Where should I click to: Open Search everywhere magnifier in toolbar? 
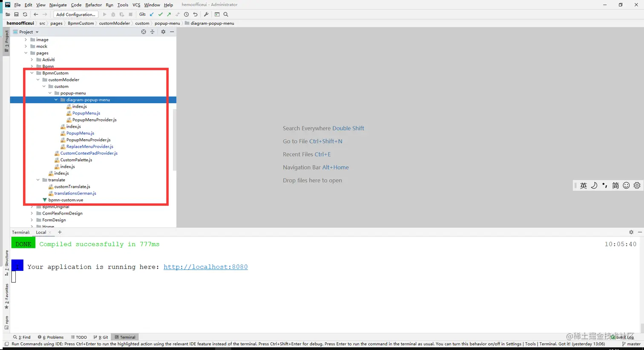click(226, 14)
